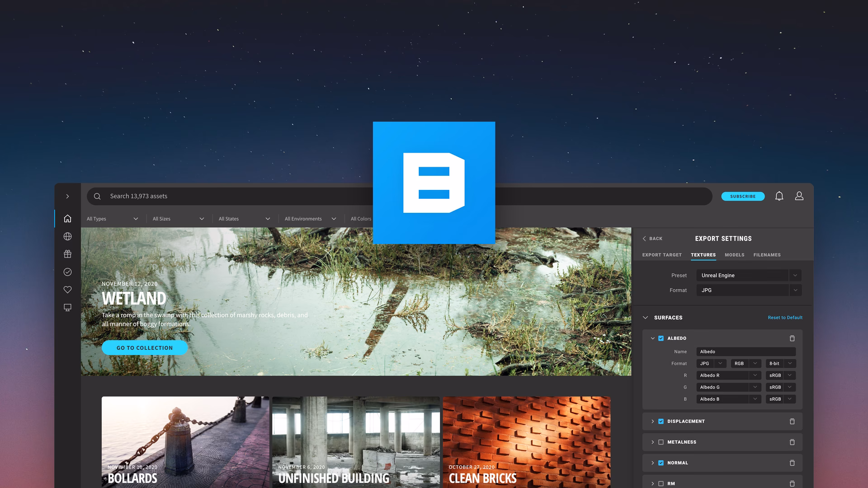Open the All Environments filter dropdown
Screen dimensions: 868x488
click(x=311, y=219)
